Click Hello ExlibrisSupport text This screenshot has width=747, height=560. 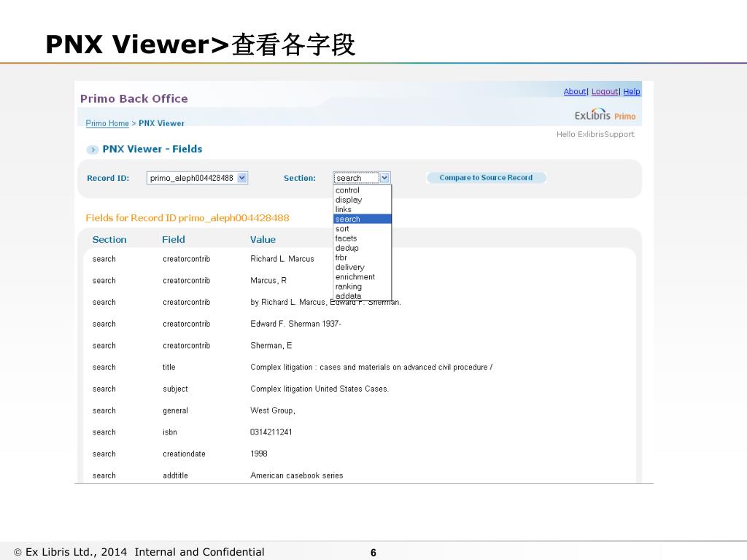(595, 134)
